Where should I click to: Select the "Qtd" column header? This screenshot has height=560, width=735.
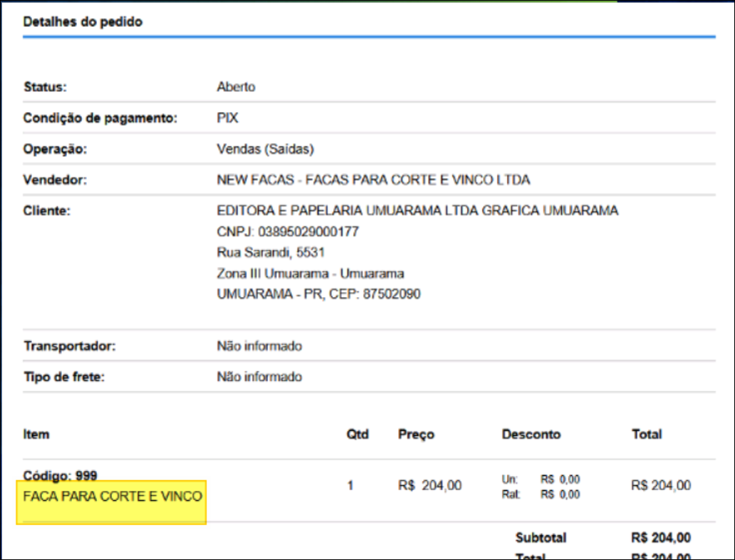(358, 435)
